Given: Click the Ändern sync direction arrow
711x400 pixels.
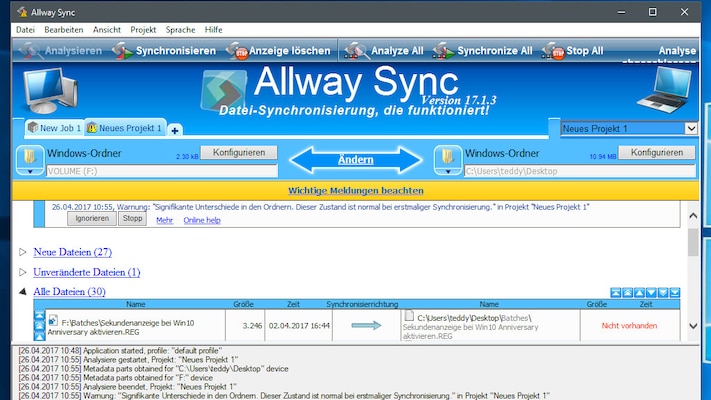Looking at the screenshot, I should [x=356, y=158].
